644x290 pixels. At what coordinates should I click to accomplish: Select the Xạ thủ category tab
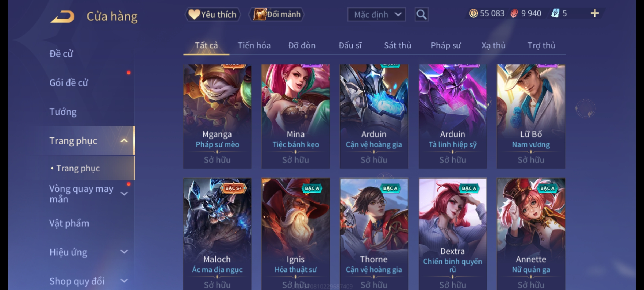coord(493,45)
